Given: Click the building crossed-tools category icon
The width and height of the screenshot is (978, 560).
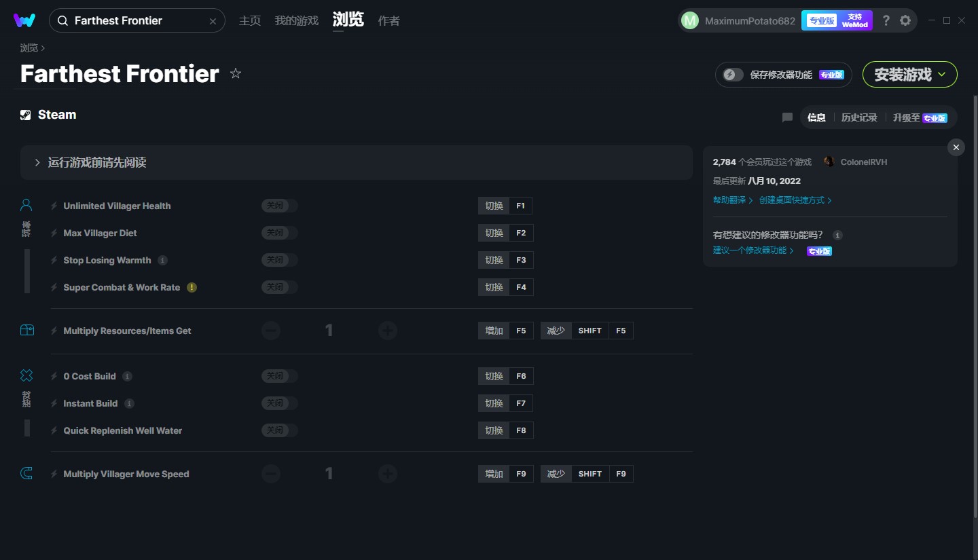Looking at the screenshot, I should tap(26, 375).
